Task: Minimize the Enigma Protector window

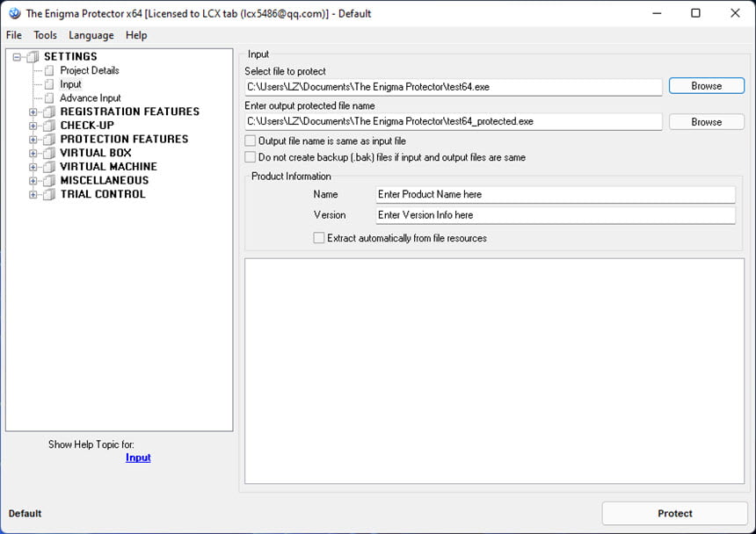Action: [657, 13]
